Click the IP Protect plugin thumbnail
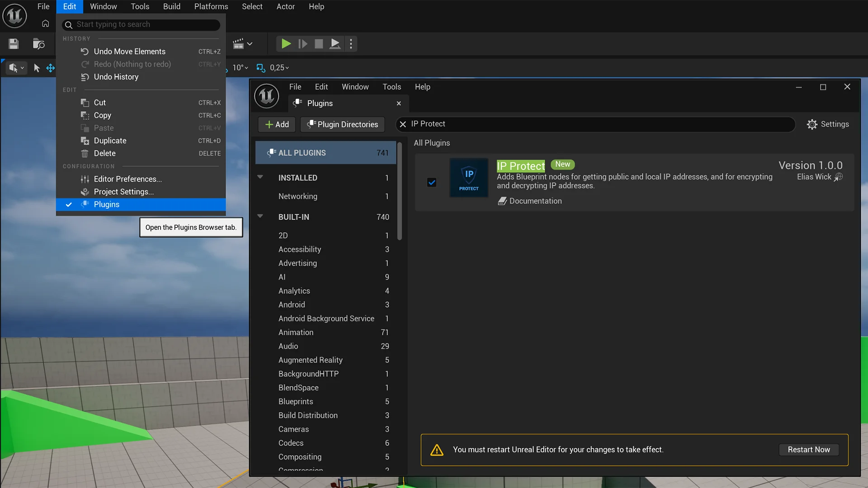This screenshot has height=488, width=868. (469, 178)
